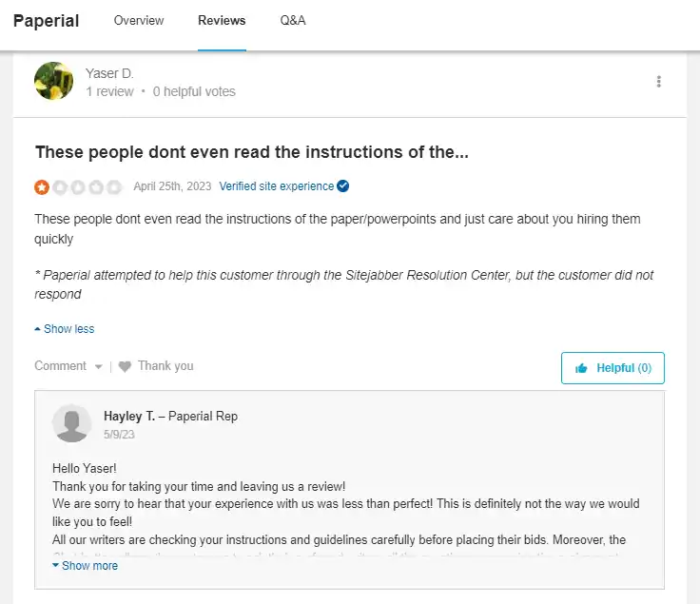Image resolution: width=700 pixels, height=604 pixels.
Task: Click the Hello Yaser! greeting line
Action: (x=85, y=468)
